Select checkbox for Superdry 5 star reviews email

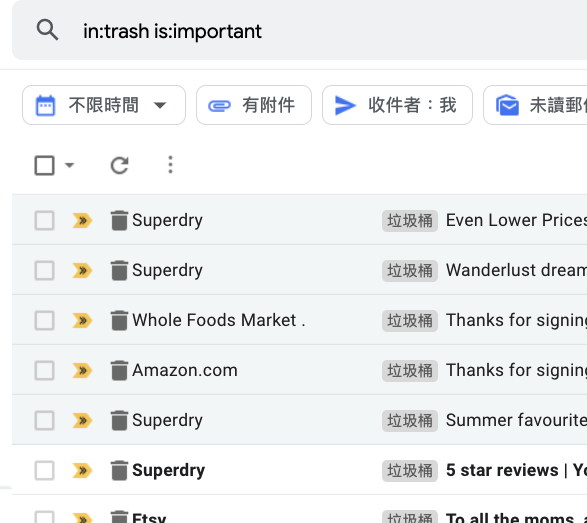tap(45, 471)
